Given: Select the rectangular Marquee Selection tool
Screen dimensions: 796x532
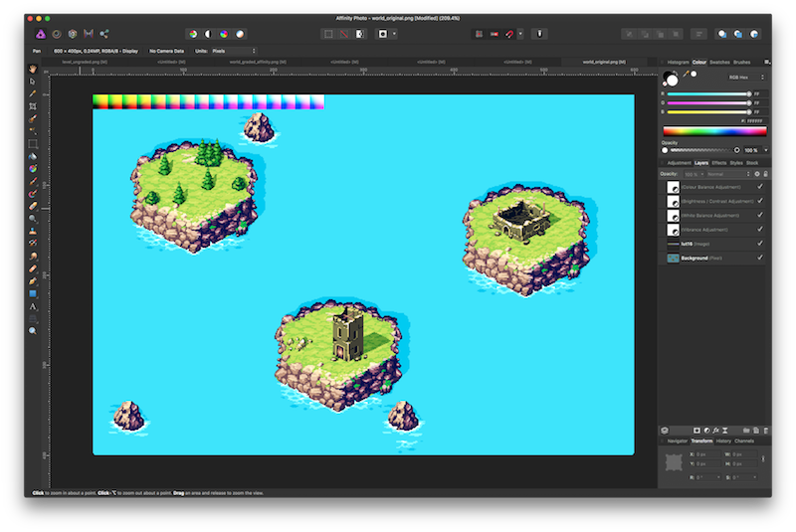Looking at the screenshot, I should click(33, 143).
